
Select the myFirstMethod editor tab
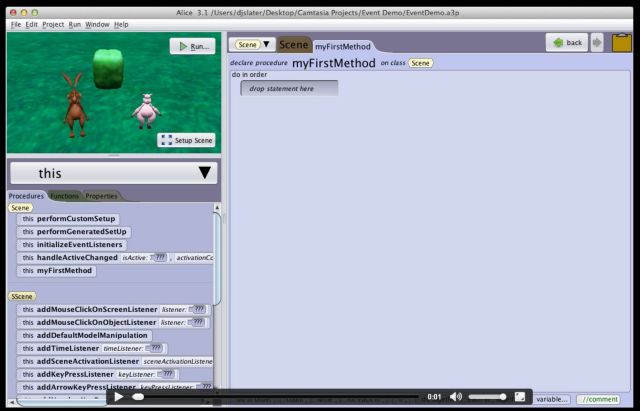tap(342, 46)
